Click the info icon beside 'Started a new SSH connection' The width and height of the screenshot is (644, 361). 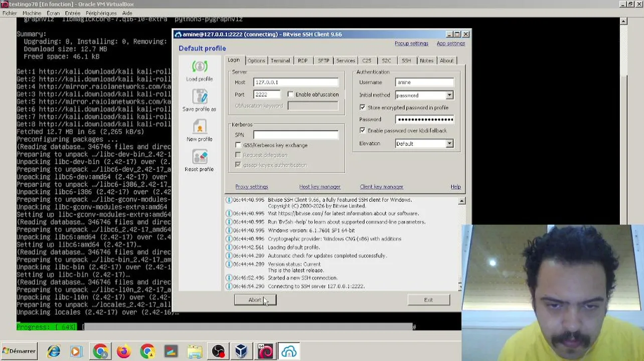(229, 278)
